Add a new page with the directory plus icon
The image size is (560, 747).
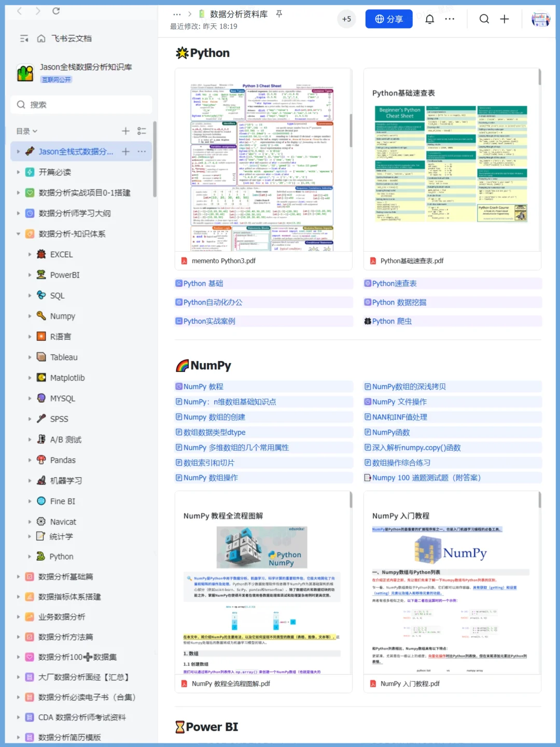coord(125,131)
